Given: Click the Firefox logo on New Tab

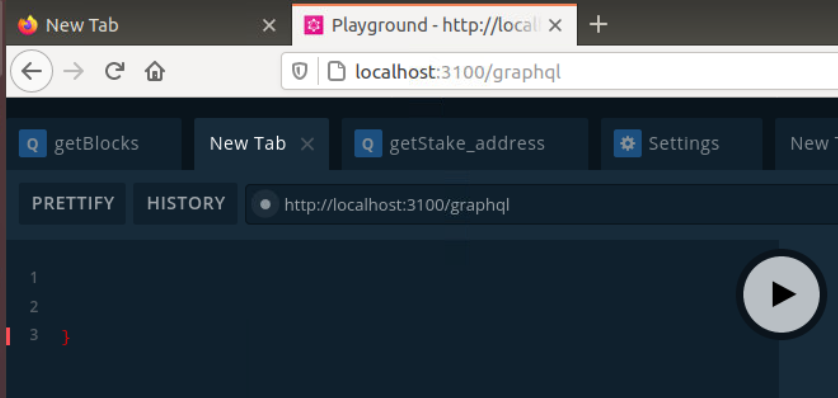Looking at the screenshot, I should click(28, 25).
